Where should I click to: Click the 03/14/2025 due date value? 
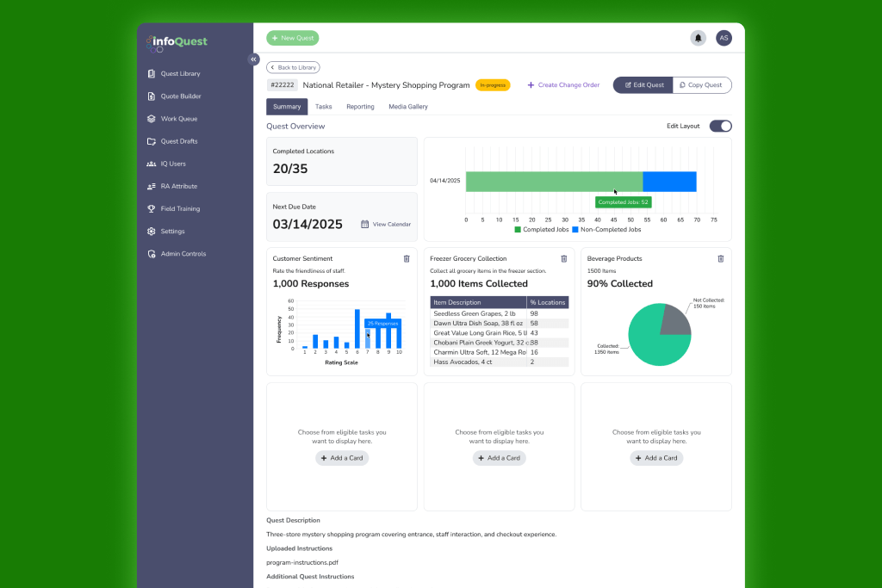point(307,225)
